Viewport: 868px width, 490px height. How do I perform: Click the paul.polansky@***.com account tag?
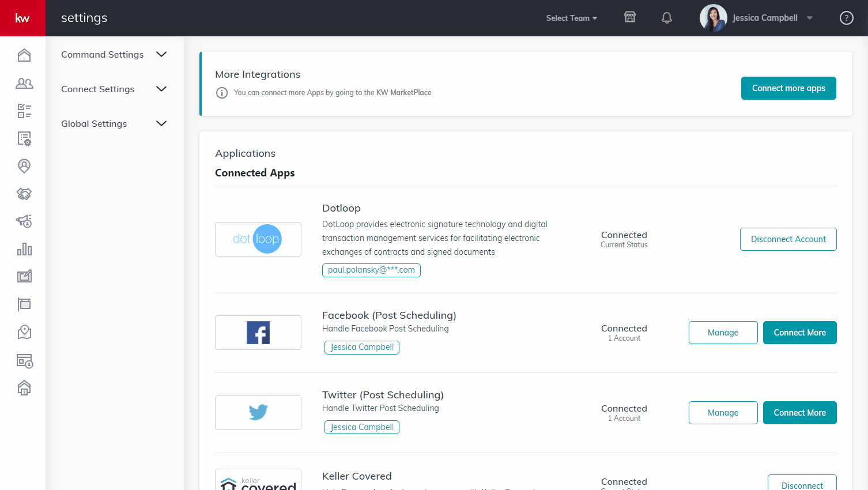click(x=371, y=270)
